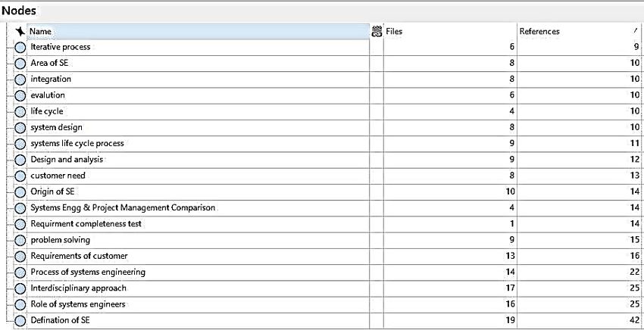The width and height of the screenshot is (644, 330).
Task: Click References value 22 for Process of systems engineering
Action: click(x=635, y=272)
